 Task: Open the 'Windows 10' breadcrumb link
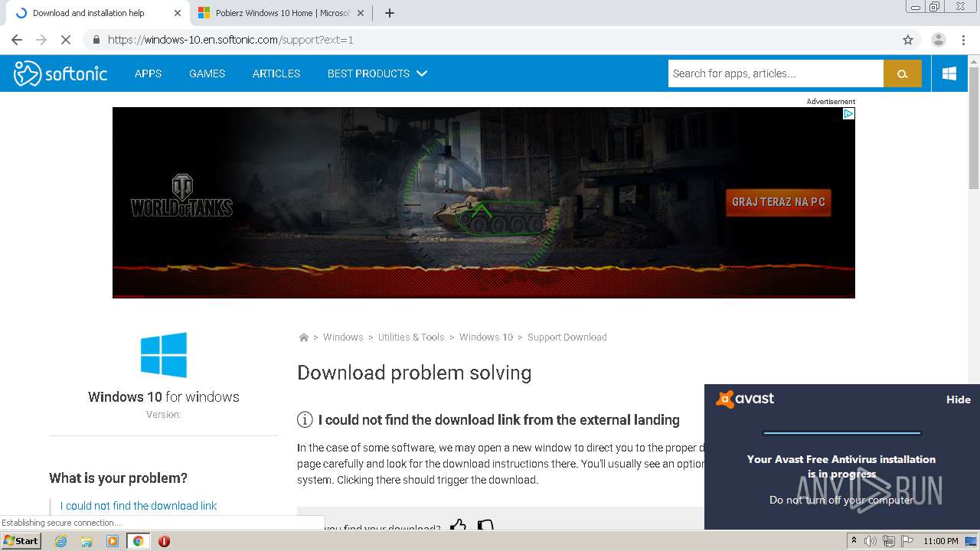(486, 337)
